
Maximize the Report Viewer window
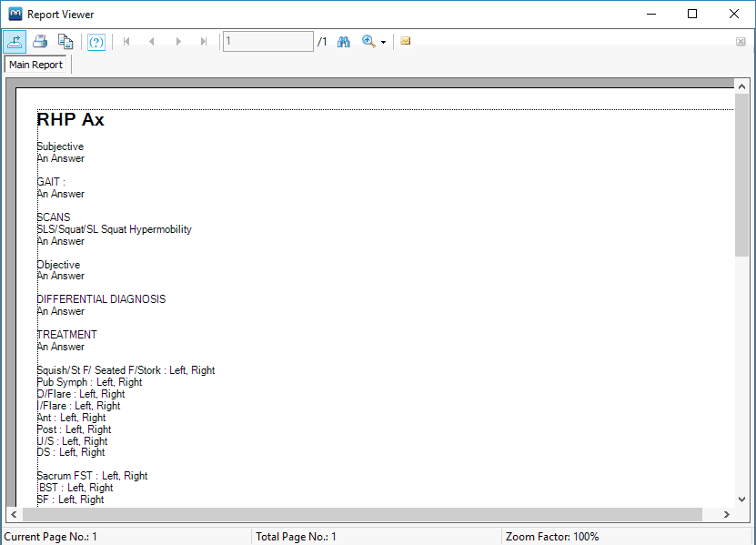click(x=692, y=14)
